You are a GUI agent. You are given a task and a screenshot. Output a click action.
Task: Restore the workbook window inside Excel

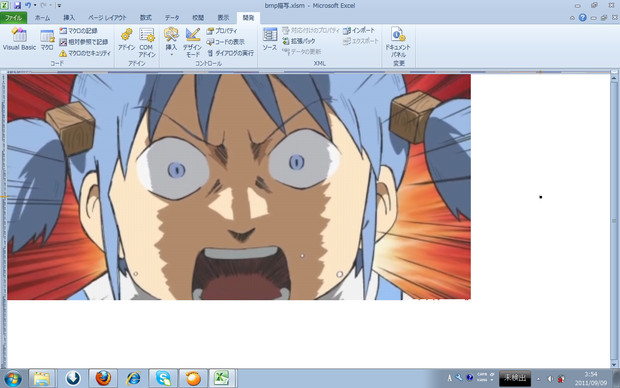pyautogui.click(x=604, y=18)
